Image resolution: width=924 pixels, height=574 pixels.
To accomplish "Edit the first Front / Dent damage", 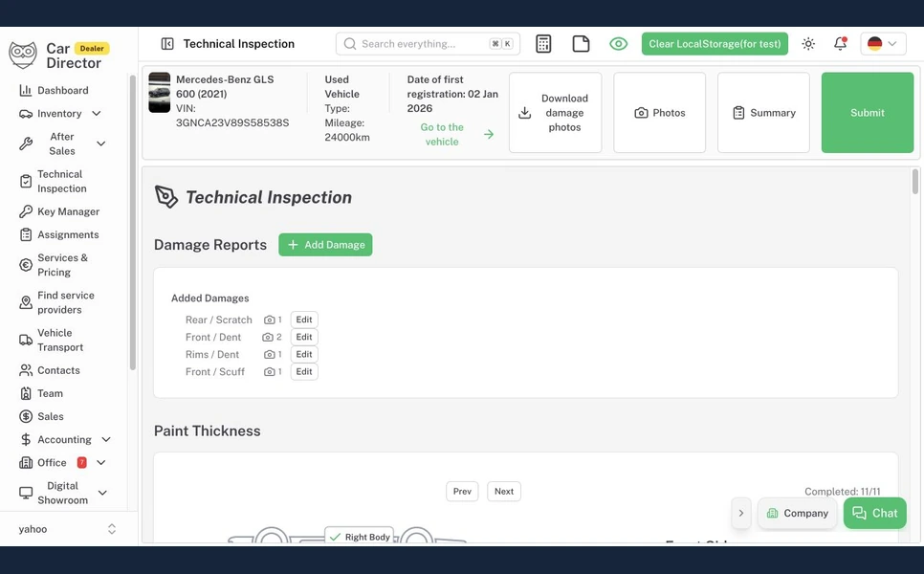I will (x=304, y=337).
